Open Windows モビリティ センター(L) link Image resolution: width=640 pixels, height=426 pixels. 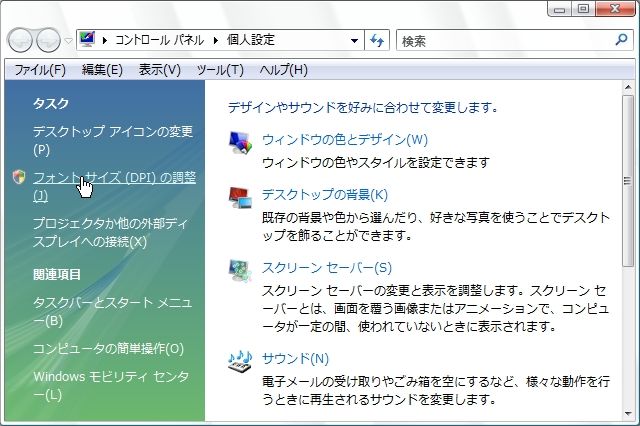(x=111, y=386)
